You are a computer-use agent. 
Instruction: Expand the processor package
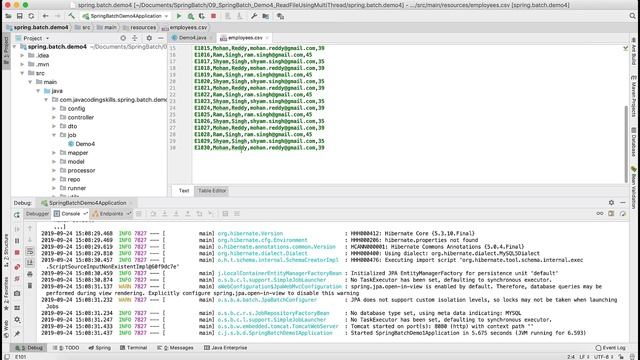pyautogui.click(x=54, y=171)
